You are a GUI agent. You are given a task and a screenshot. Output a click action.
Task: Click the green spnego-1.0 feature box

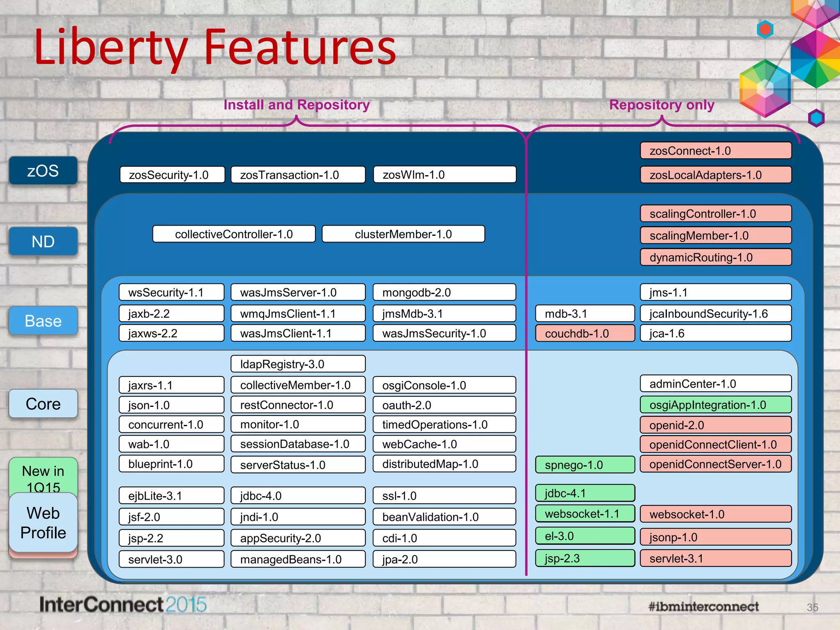584,465
